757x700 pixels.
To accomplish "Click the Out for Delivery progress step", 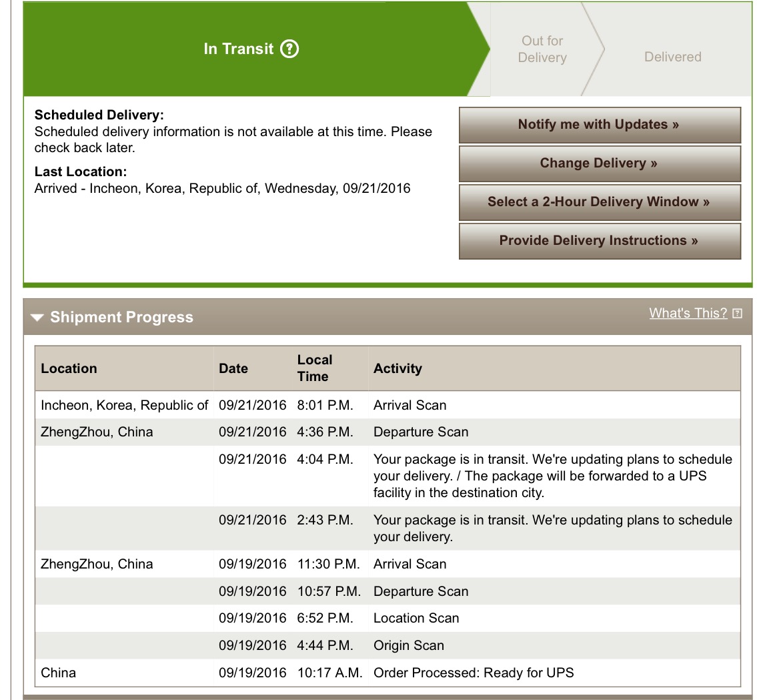I will click(x=542, y=49).
